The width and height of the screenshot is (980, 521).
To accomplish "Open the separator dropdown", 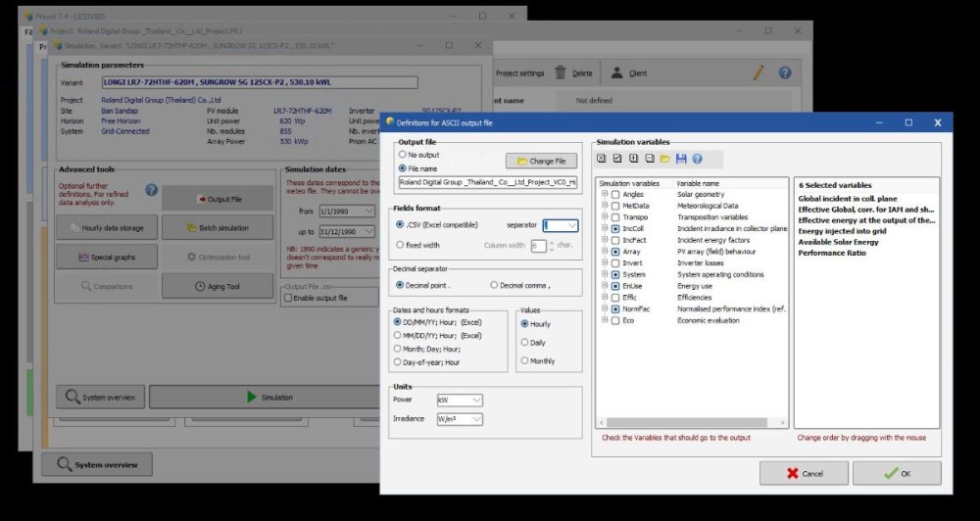I will (571, 225).
